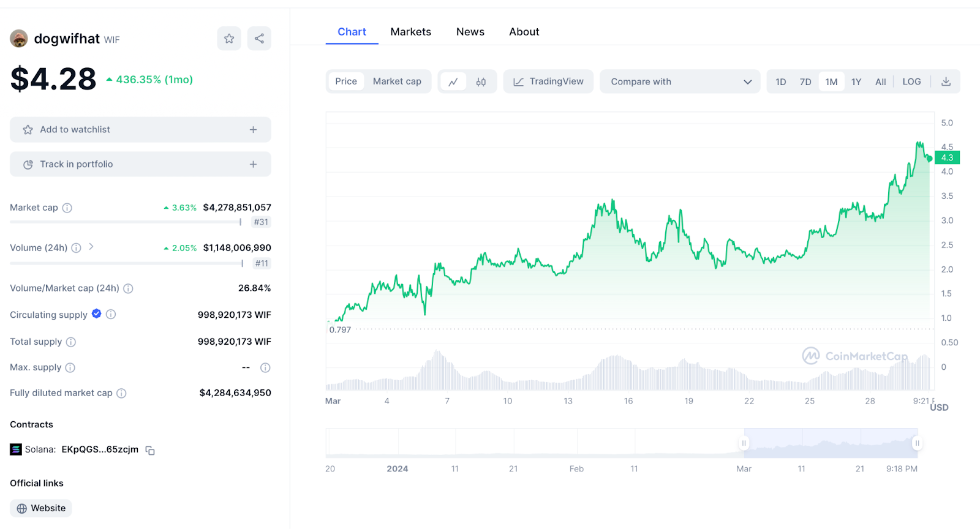Click the right range handle in chart navigator
The height and width of the screenshot is (529, 980).
(x=917, y=443)
